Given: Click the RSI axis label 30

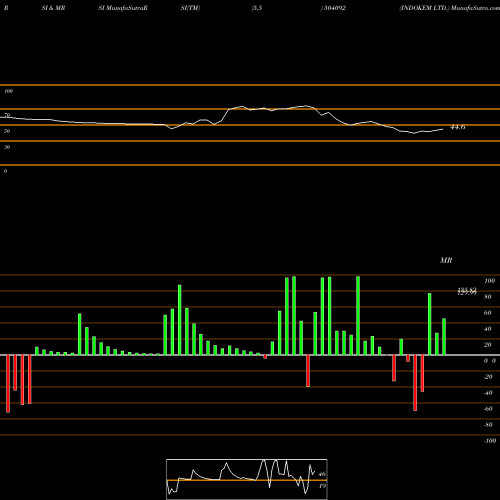Looking at the screenshot, I should [x=7, y=147].
